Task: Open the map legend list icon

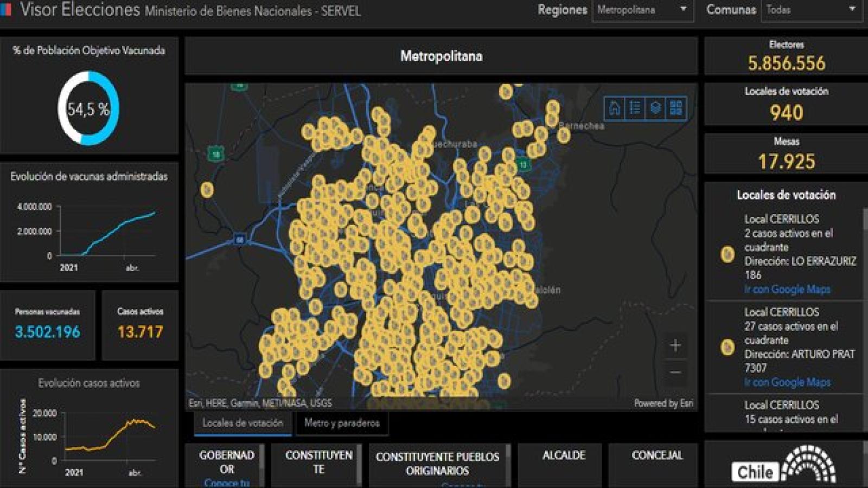Action: (x=635, y=108)
